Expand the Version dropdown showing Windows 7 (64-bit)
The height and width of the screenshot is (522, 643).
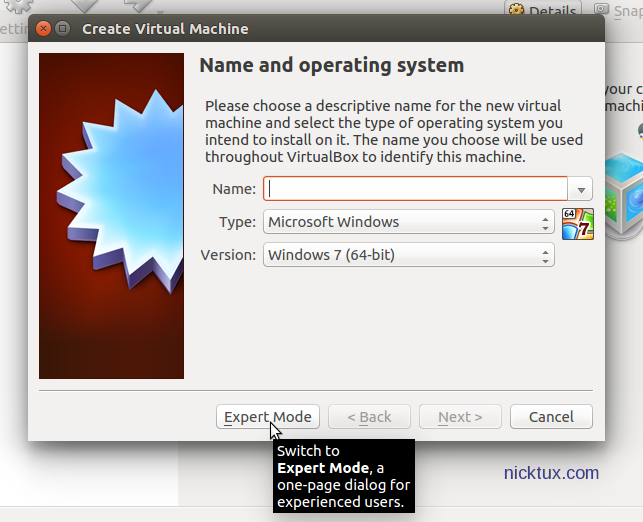408,255
